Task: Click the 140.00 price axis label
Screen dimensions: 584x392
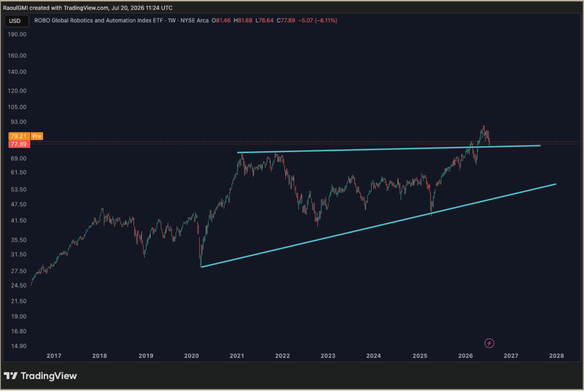Action: coord(17,72)
